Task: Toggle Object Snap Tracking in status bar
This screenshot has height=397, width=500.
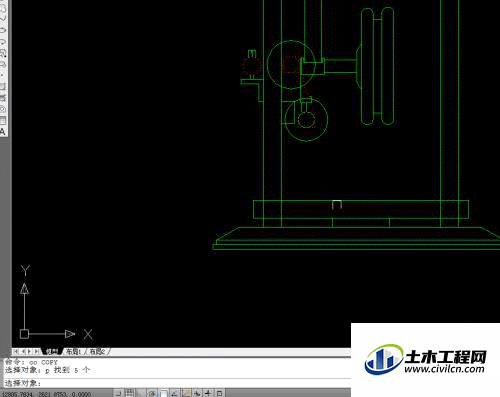Action: coord(175,393)
